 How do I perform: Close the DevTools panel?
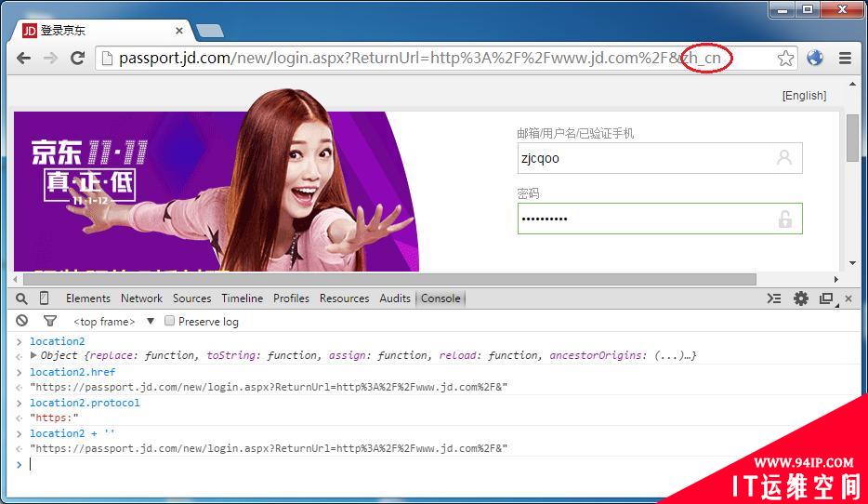(848, 298)
